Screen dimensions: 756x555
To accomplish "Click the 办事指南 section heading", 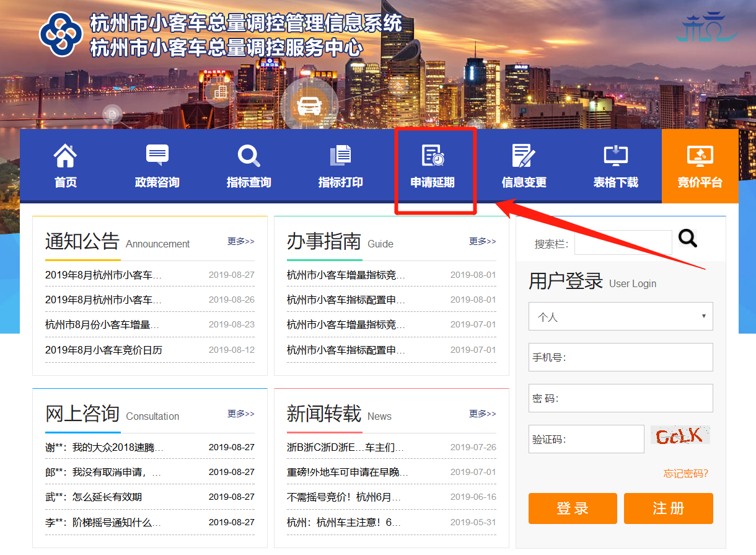I will coord(323,241).
